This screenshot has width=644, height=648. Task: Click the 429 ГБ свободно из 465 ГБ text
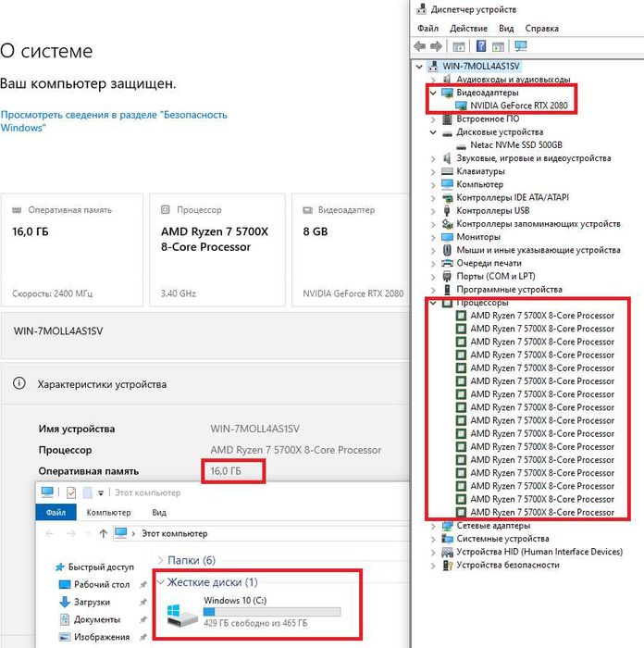255,623
